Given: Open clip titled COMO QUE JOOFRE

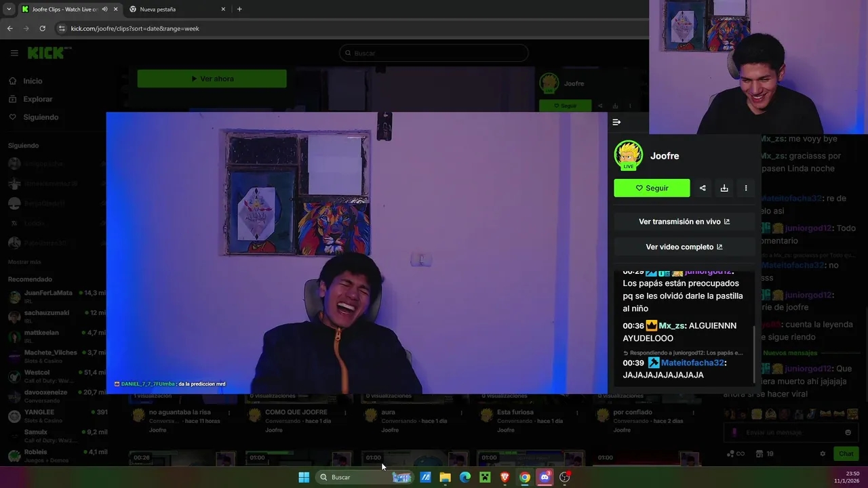Looking at the screenshot, I should pyautogui.click(x=296, y=412).
